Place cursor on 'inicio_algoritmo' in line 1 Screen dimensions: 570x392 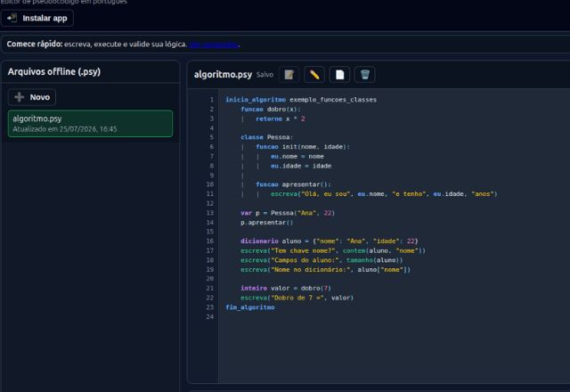click(x=256, y=99)
